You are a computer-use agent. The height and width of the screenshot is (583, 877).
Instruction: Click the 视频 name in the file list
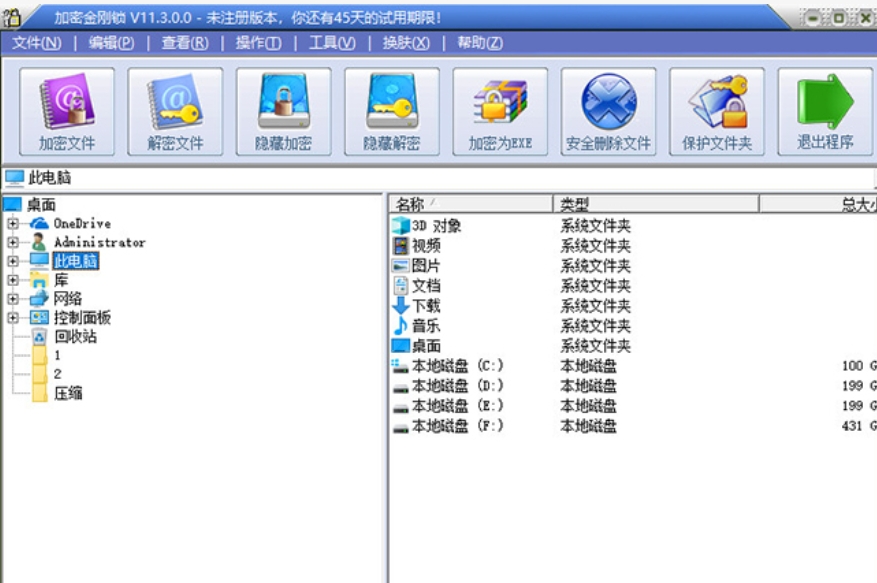[426, 246]
